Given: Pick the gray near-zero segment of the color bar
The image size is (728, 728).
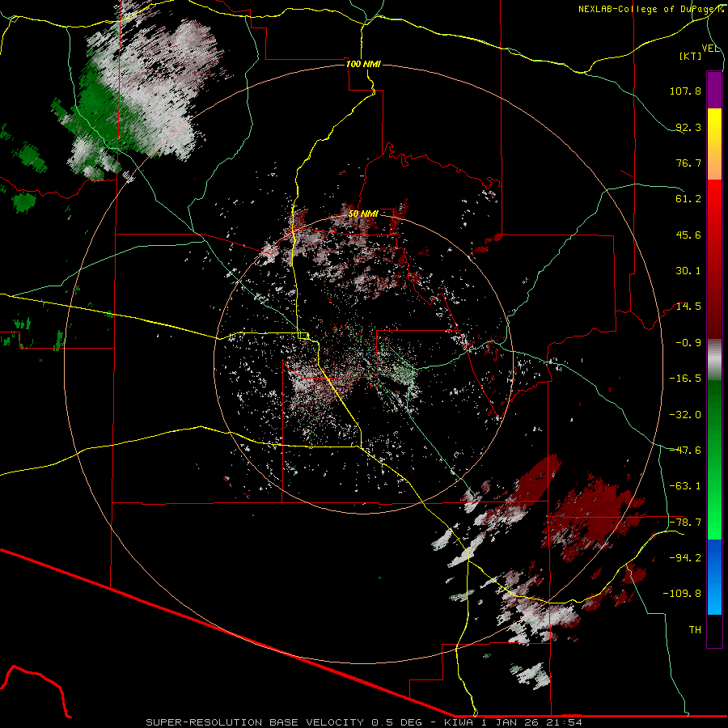Looking at the screenshot, I should (714, 360).
